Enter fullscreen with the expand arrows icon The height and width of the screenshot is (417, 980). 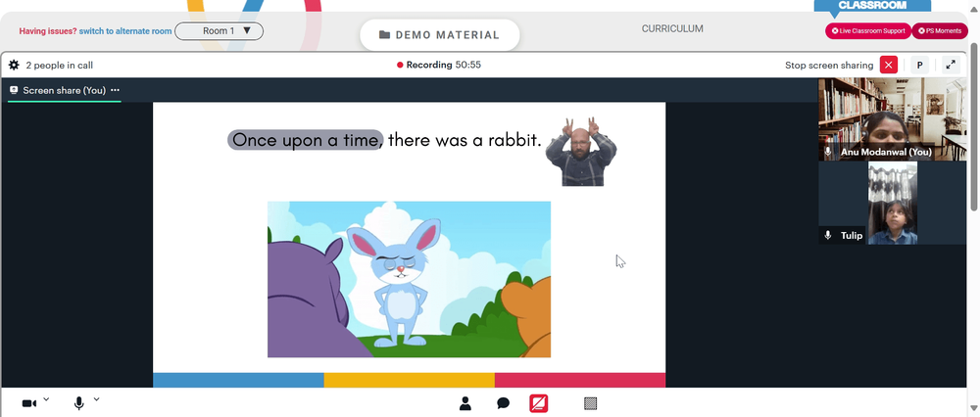(x=951, y=65)
